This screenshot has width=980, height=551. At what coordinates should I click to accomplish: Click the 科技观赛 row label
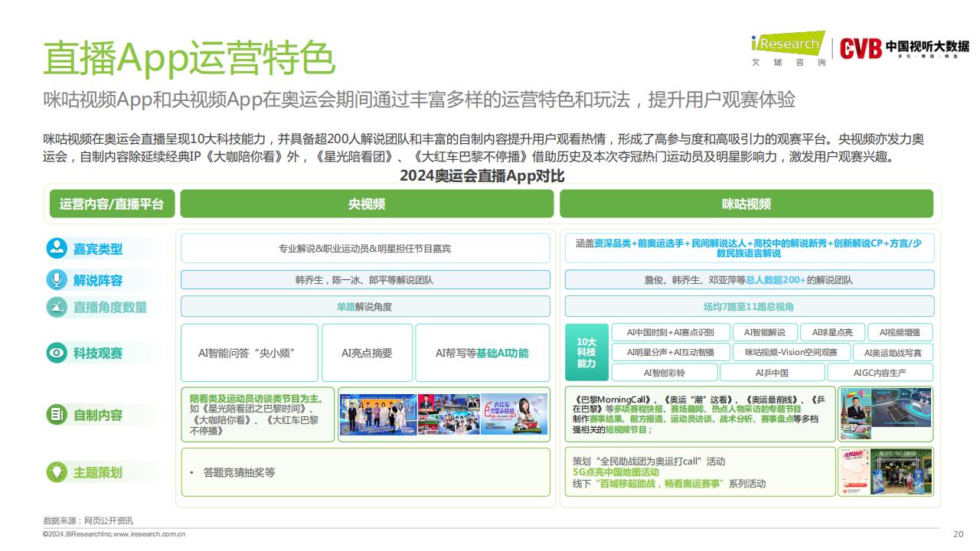[x=98, y=353]
